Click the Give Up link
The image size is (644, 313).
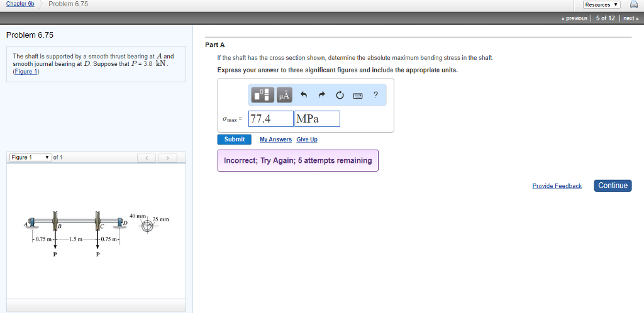307,140
